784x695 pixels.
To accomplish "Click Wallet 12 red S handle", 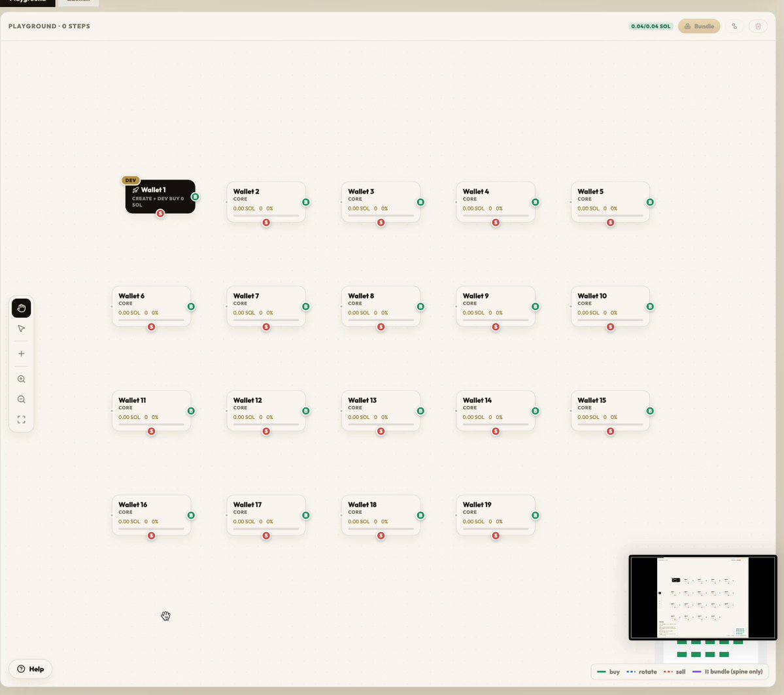I will [x=266, y=432].
